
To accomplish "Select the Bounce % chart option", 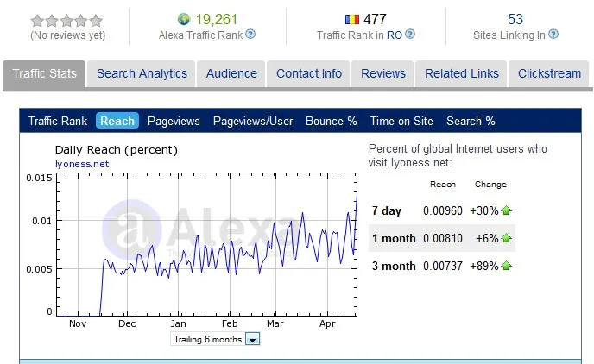I will pos(331,121).
